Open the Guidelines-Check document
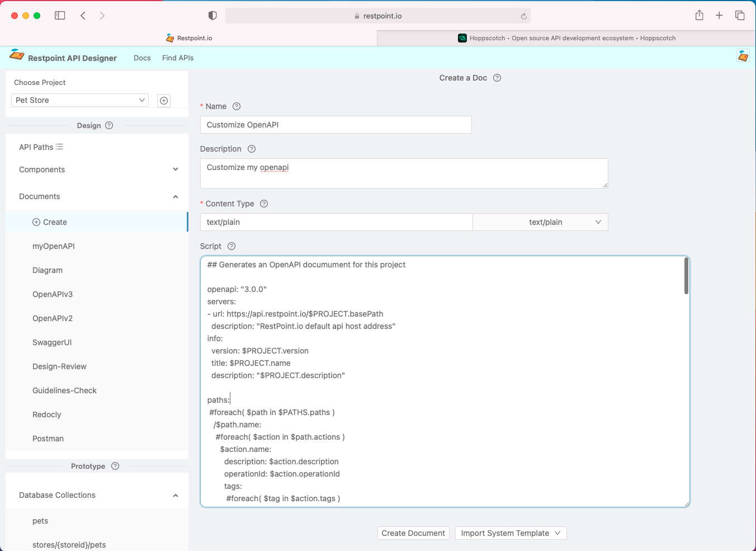The width and height of the screenshot is (756, 551). pos(64,390)
